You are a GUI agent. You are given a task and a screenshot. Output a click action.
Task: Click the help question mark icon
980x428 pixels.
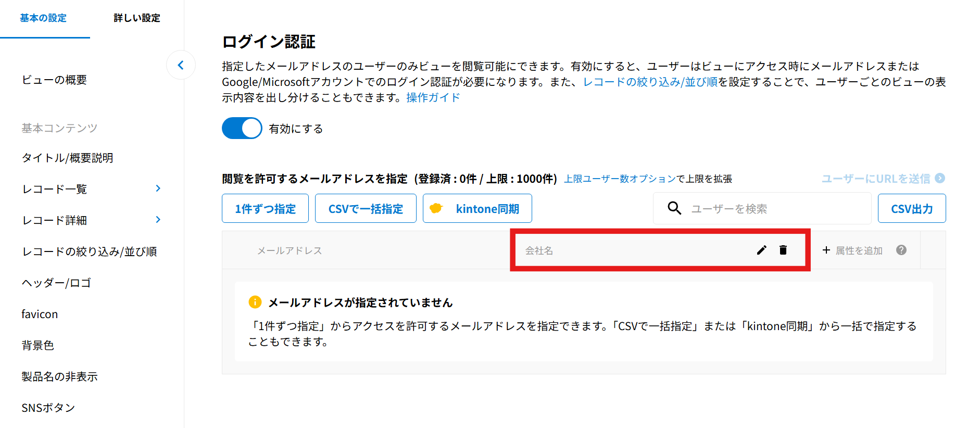(901, 250)
